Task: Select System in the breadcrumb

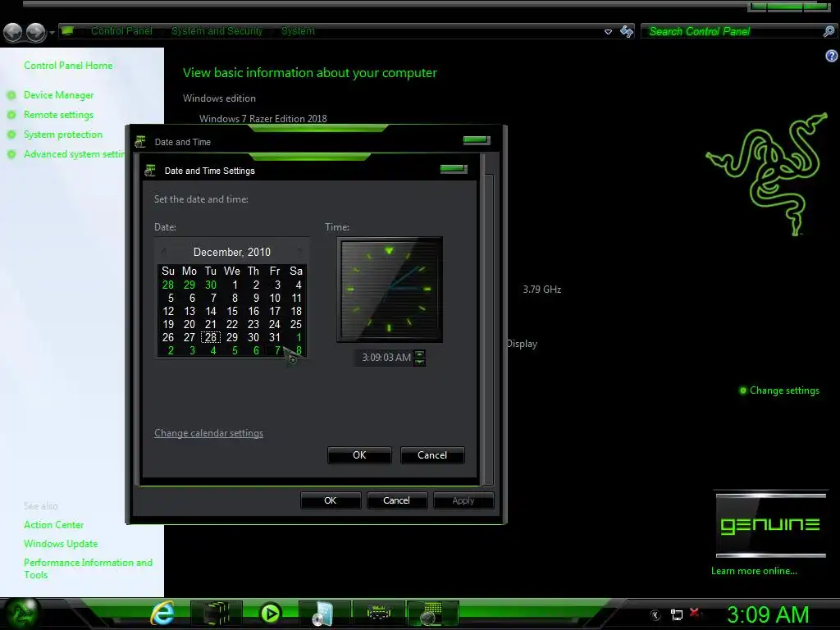Action: click(298, 30)
